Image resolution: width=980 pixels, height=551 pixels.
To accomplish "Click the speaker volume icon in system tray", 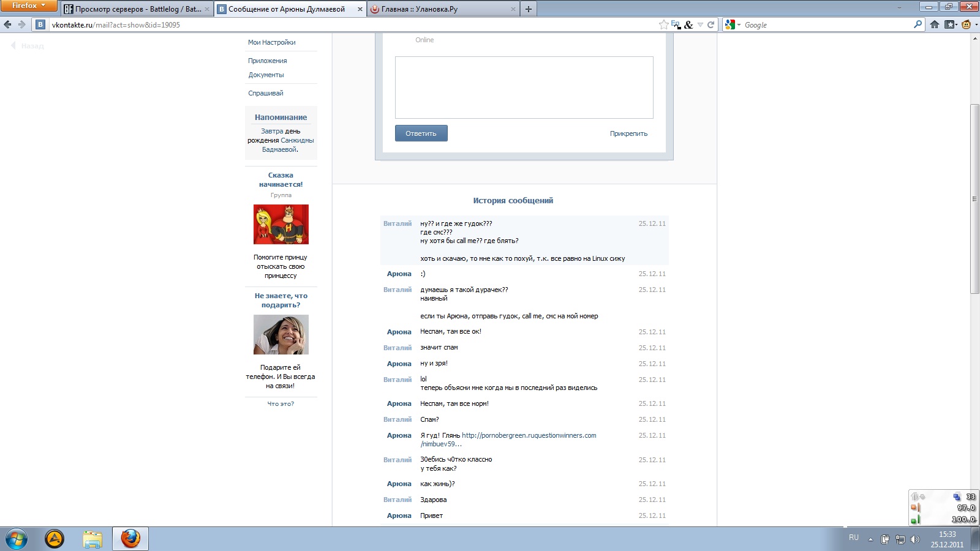I will pyautogui.click(x=915, y=539).
